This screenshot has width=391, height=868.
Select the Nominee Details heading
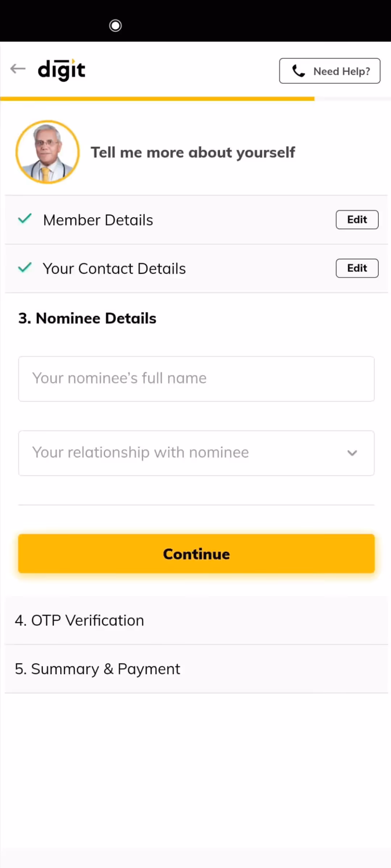[87, 318]
